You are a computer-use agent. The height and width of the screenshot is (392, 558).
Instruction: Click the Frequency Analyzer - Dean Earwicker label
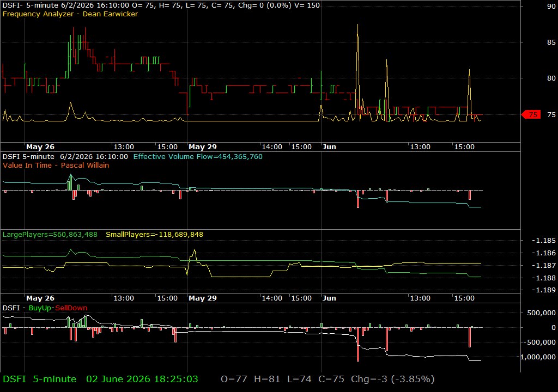[70, 14]
